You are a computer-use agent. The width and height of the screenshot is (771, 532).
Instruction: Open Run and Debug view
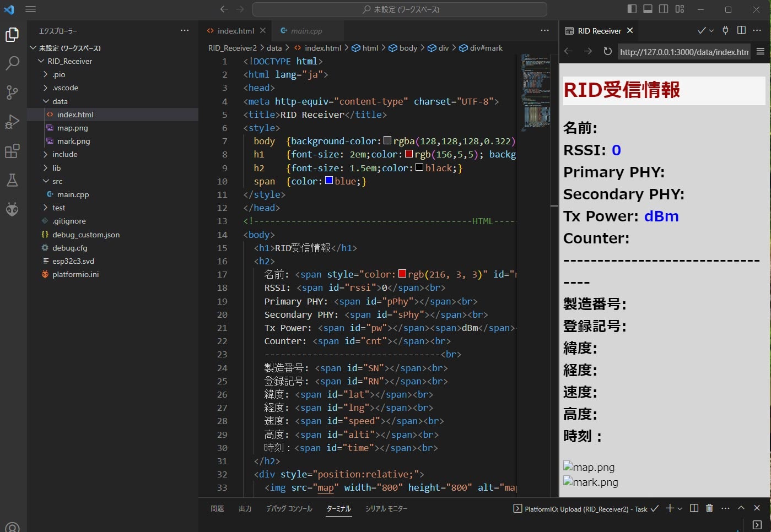[x=12, y=121]
